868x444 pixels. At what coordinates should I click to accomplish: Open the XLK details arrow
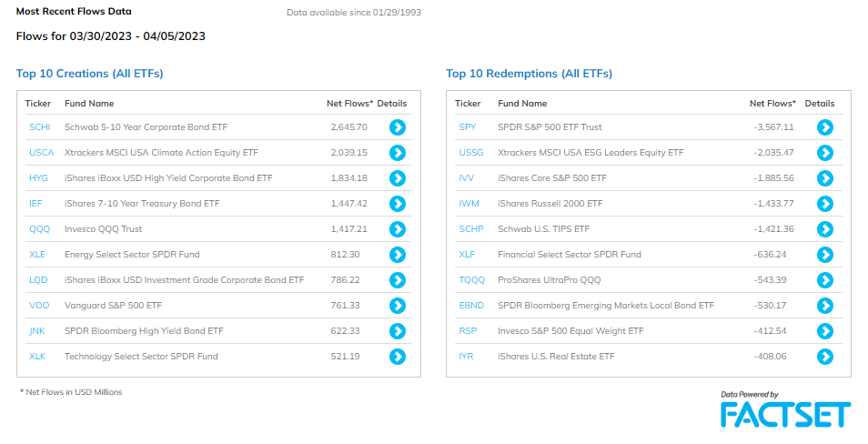click(x=398, y=357)
